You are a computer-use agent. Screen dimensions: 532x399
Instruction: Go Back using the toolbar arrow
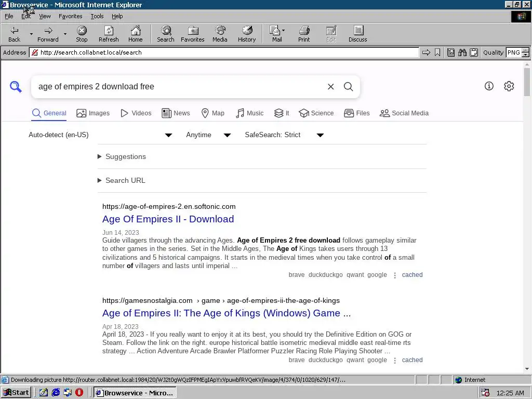point(14,34)
